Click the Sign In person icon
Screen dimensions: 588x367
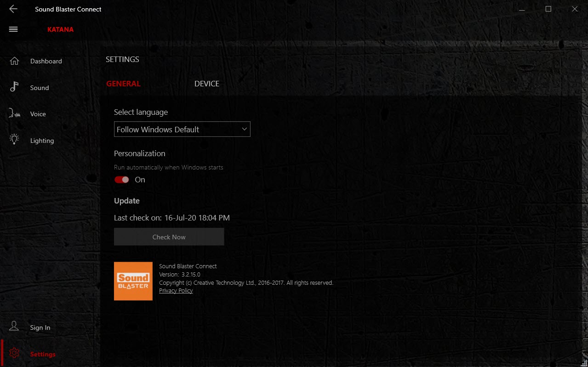point(14,327)
